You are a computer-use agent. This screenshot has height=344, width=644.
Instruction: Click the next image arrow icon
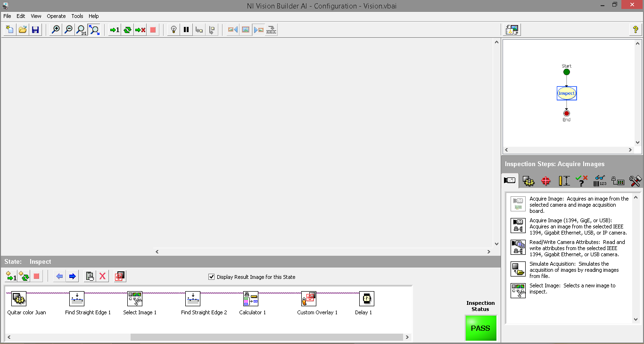(258, 30)
